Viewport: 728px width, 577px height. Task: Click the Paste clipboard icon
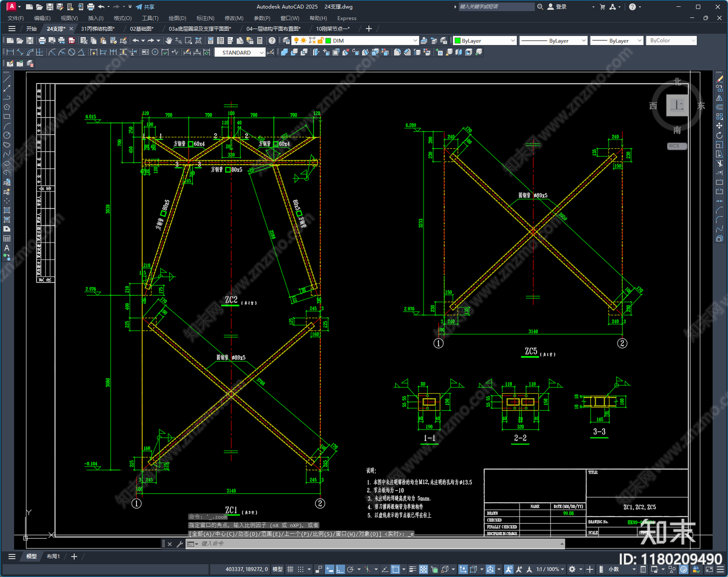tap(103, 40)
